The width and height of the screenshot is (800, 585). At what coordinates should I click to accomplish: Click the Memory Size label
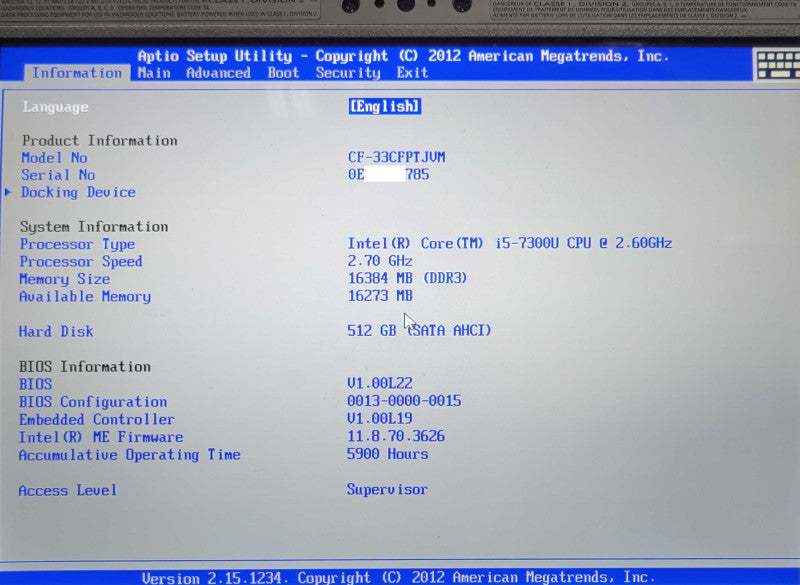pyautogui.click(x=64, y=279)
